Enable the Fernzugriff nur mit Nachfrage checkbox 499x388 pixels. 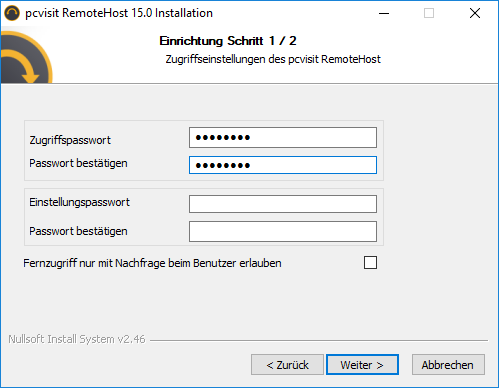[370, 263]
